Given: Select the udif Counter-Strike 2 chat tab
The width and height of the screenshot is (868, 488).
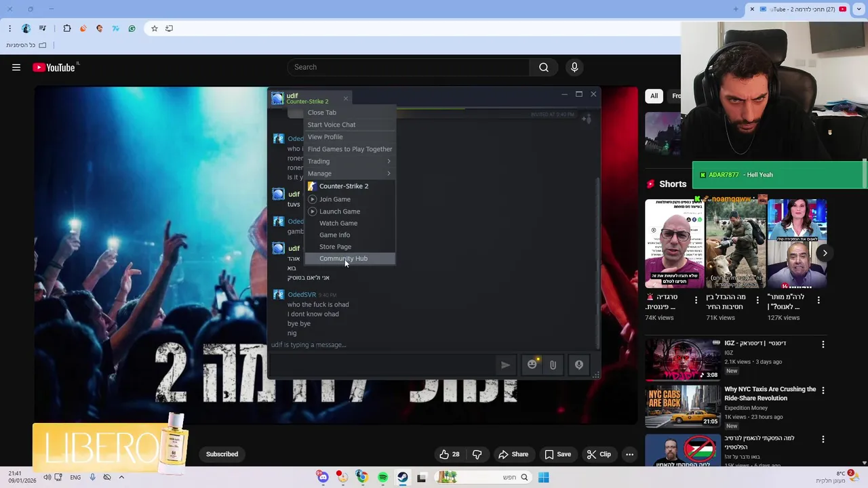Looking at the screenshot, I should click(309, 98).
